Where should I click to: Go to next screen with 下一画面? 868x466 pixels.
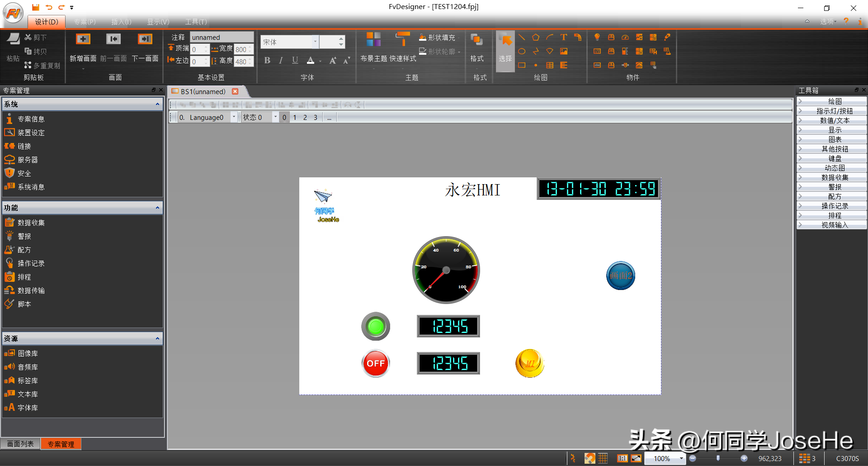(145, 39)
